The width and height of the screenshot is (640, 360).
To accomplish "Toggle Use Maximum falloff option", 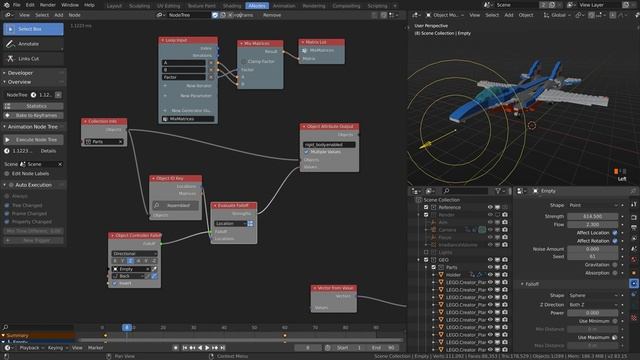I will pos(615,337).
